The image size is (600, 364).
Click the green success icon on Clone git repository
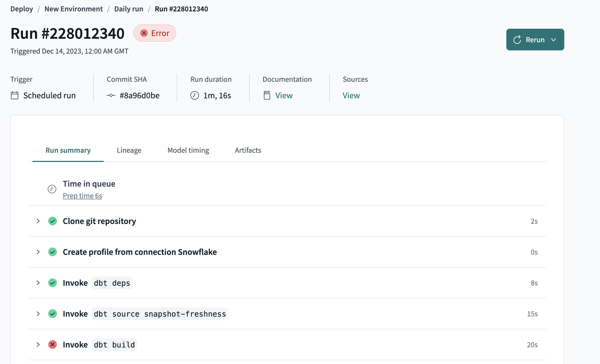pyautogui.click(x=52, y=221)
